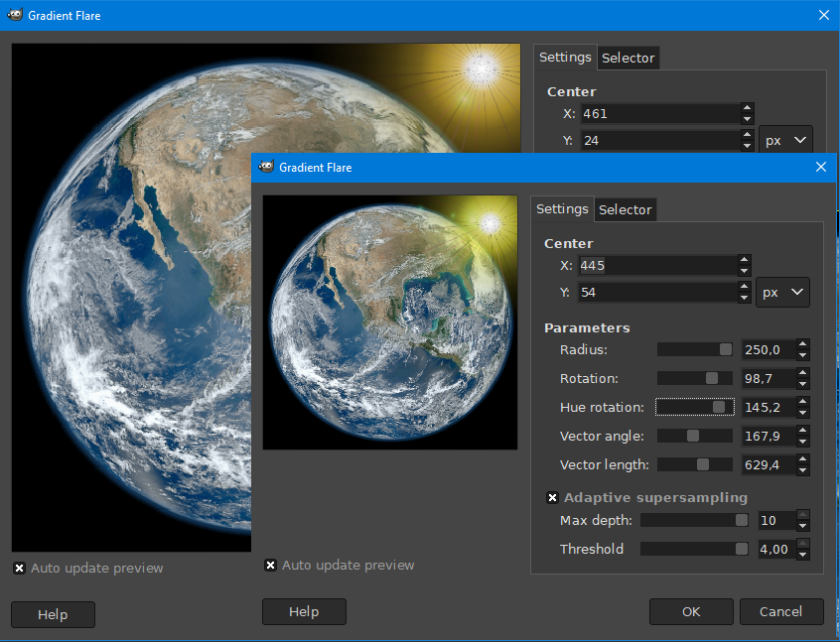Click Earth preview image in back window
Viewport: 840px width, 642px height.
(131, 297)
